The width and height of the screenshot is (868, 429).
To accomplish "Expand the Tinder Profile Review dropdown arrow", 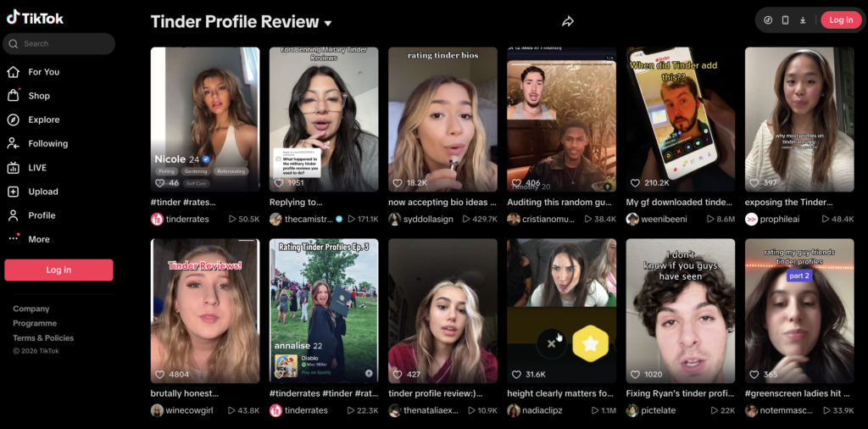I will (328, 23).
